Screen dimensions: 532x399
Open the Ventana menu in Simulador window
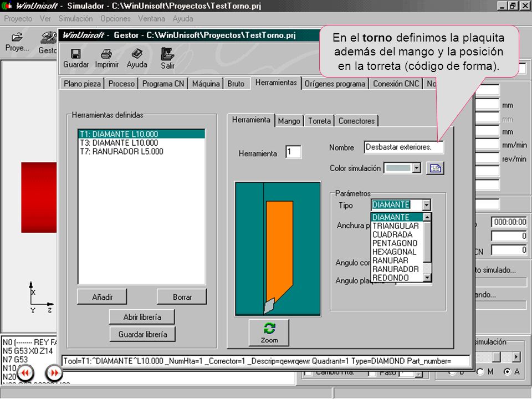point(151,19)
